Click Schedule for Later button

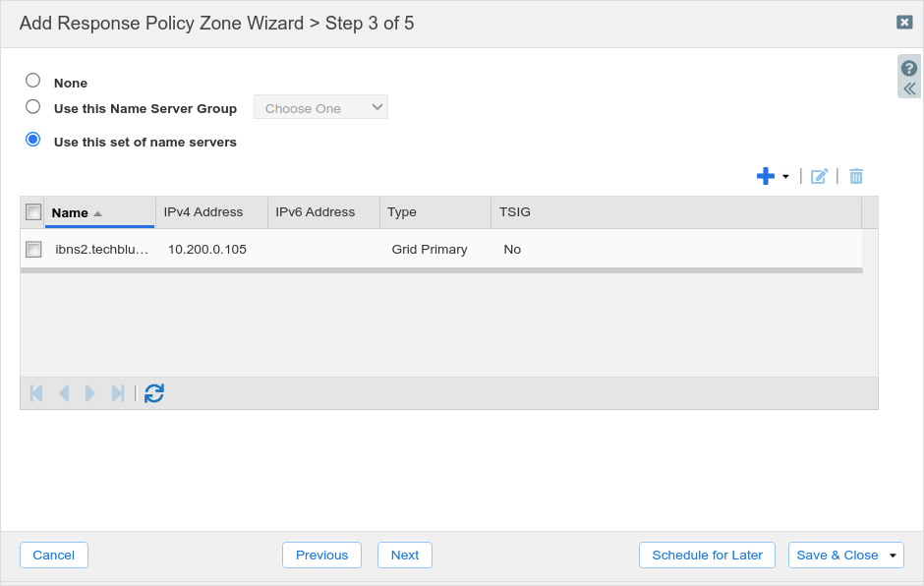[x=707, y=555]
